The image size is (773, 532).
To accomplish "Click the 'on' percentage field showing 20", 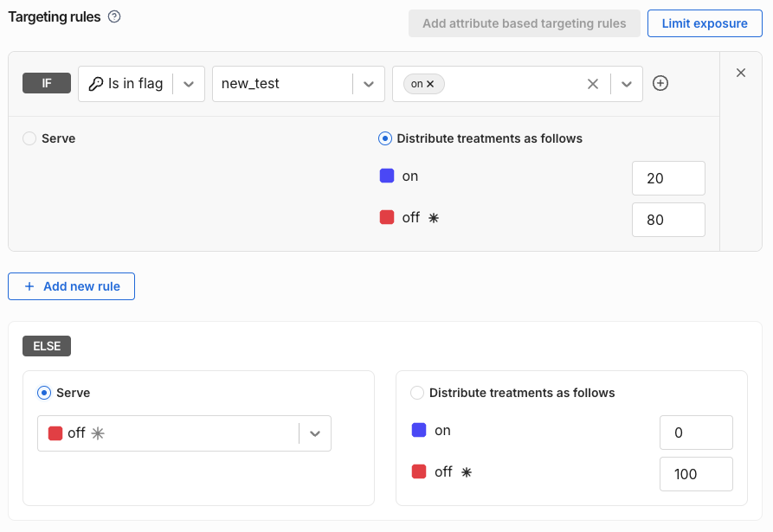I will (668, 178).
